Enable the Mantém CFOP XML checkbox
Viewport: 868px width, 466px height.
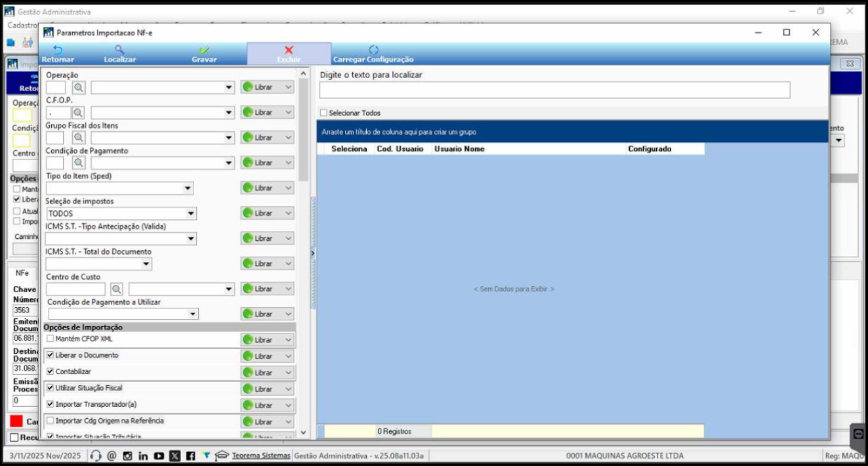(51, 339)
